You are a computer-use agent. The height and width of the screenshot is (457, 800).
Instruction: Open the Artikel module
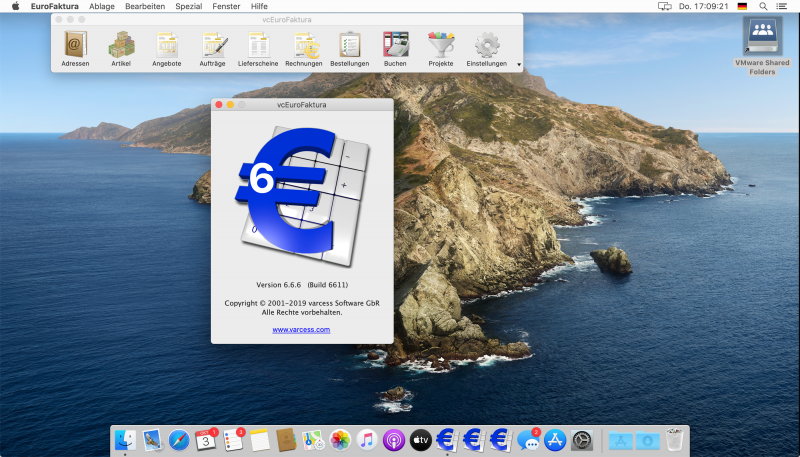tap(121, 49)
